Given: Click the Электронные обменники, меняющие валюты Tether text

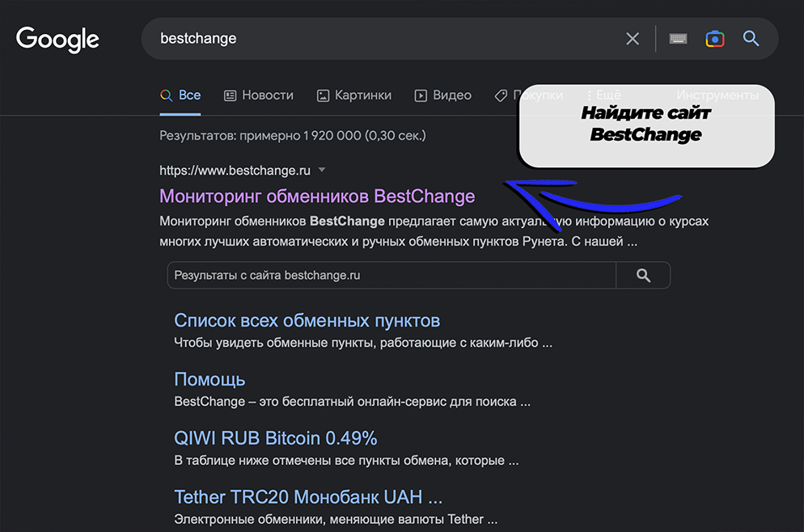Looking at the screenshot, I should (x=336, y=520).
